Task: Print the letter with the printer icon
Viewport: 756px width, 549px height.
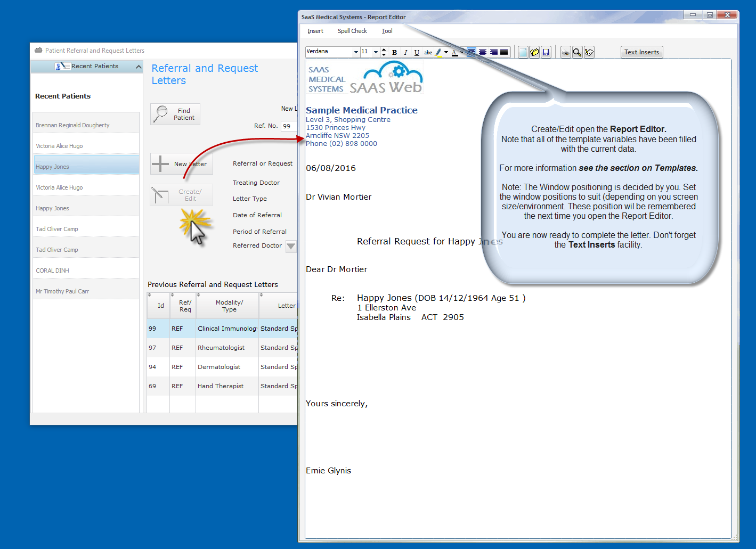Action: [x=565, y=52]
